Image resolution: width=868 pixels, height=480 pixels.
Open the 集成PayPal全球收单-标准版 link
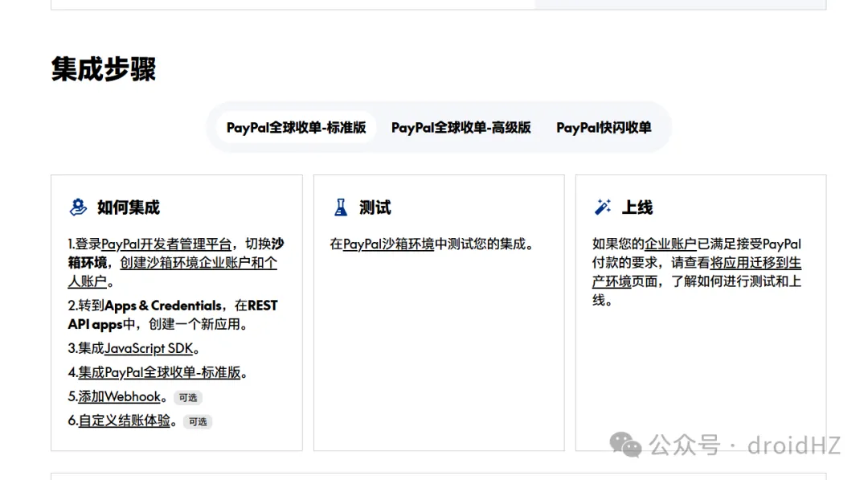coord(159,372)
